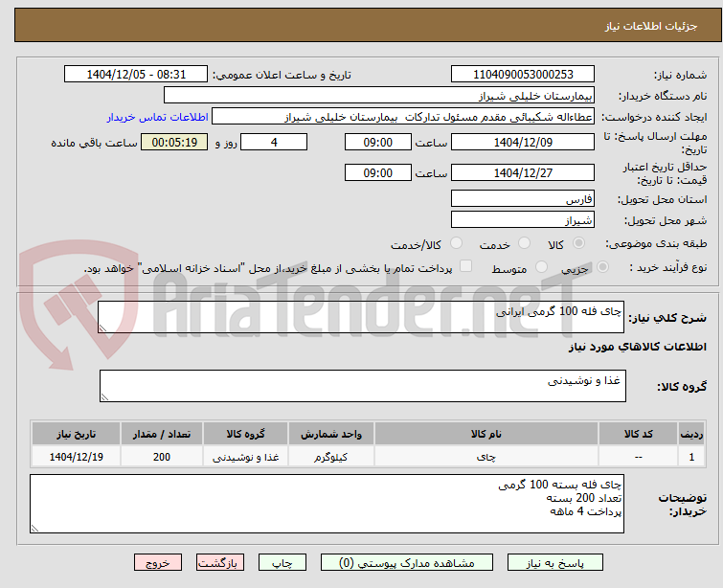Choose the جزیی purchase process option
Screen dimensions: 723x588
coord(602,267)
